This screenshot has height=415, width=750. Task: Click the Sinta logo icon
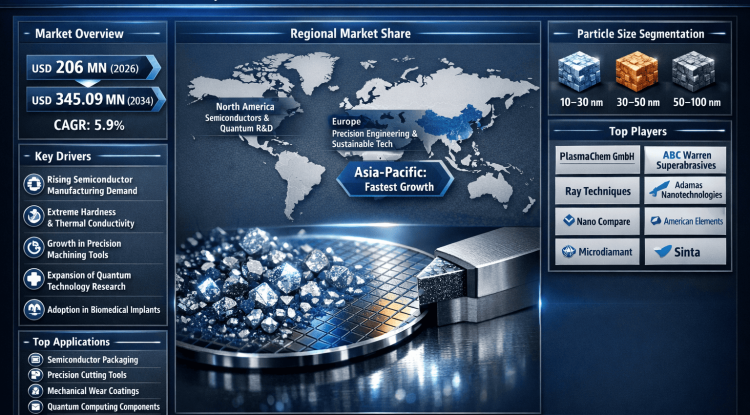coord(662,251)
